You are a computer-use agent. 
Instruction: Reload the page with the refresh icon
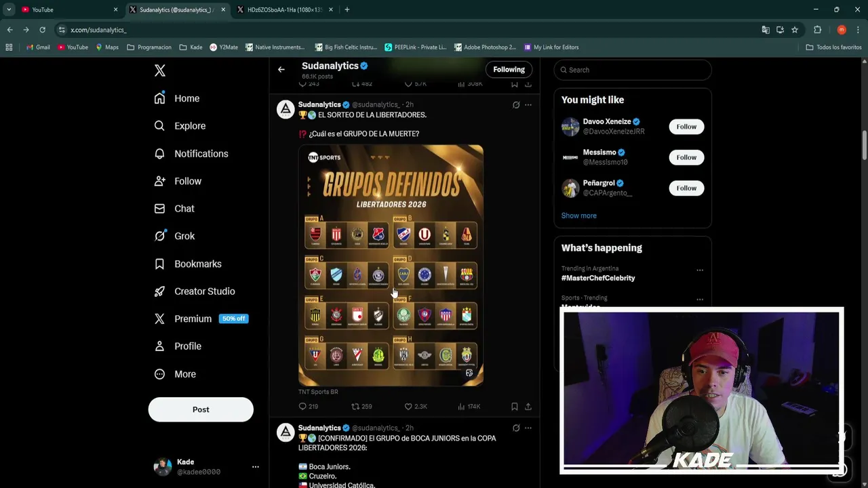coord(42,30)
